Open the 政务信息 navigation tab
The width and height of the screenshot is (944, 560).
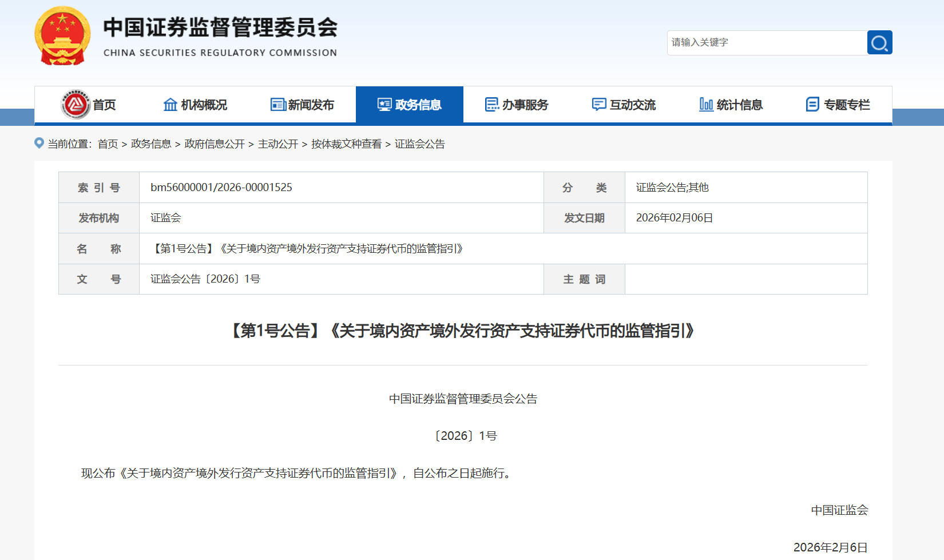pos(410,105)
